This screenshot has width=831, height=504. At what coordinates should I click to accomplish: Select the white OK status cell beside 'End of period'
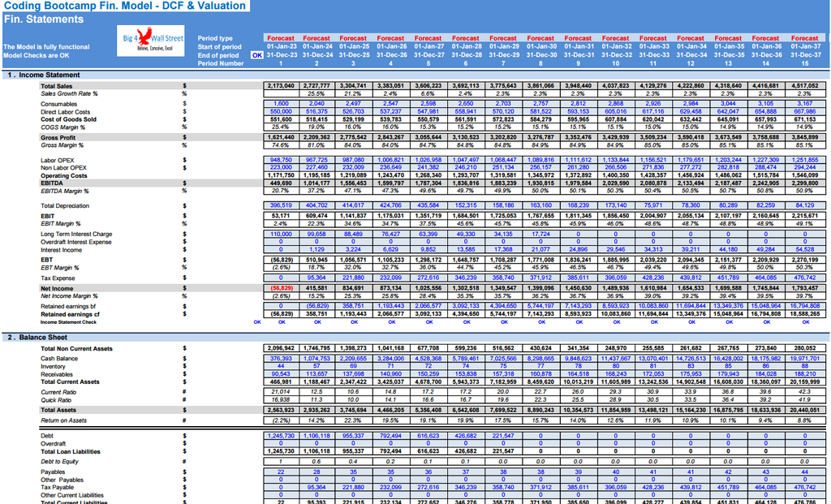[x=257, y=55]
